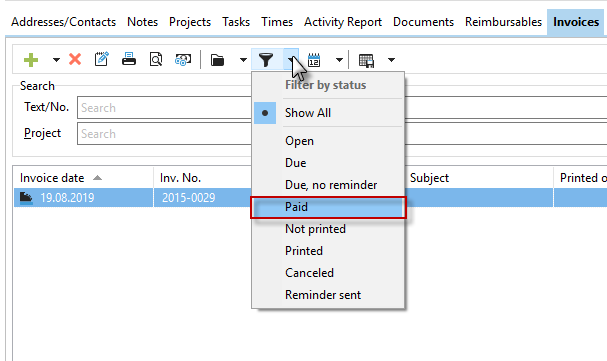Select the Printed filter entry
Image resolution: width=607 pixels, height=361 pixels.
point(328,251)
